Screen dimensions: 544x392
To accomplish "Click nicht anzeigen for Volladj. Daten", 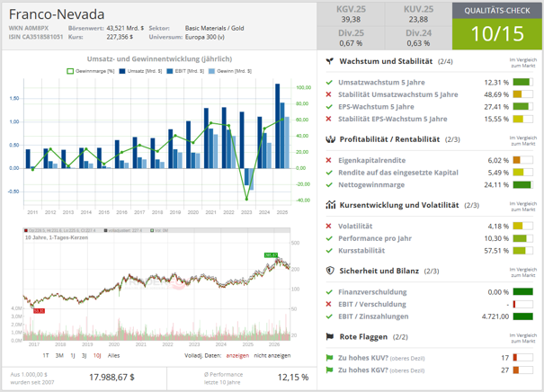I will 272,355.
